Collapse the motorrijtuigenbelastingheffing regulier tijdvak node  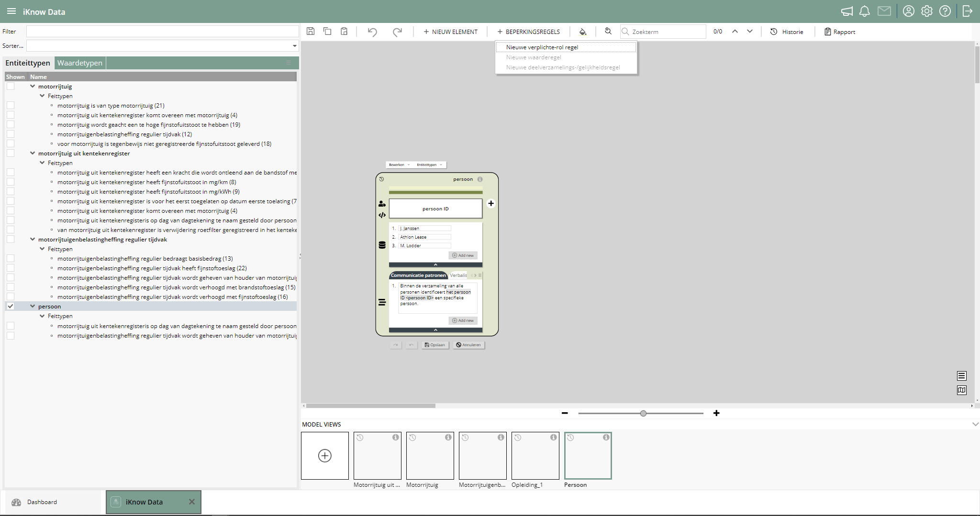coord(33,239)
